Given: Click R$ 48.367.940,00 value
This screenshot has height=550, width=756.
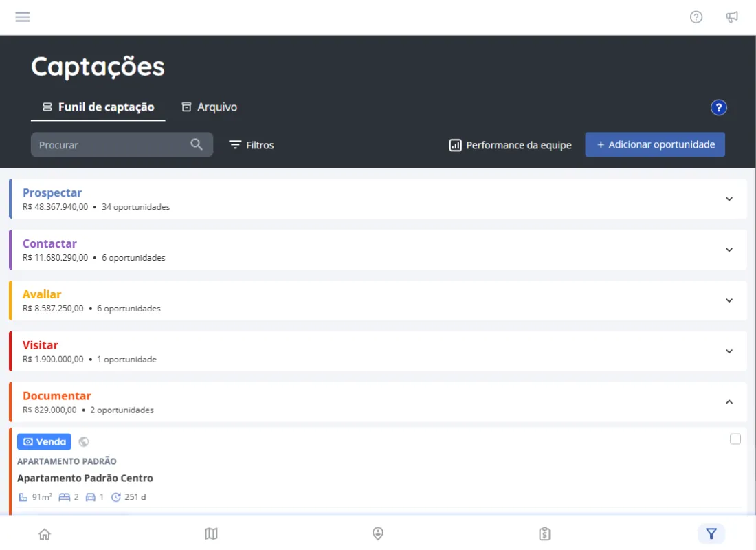Looking at the screenshot, I should tap(56, 206).
